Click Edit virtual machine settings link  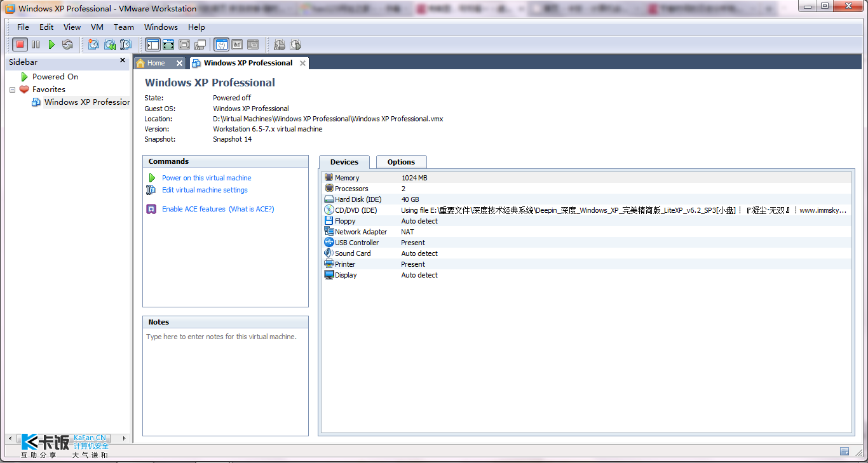click(205, 190)
